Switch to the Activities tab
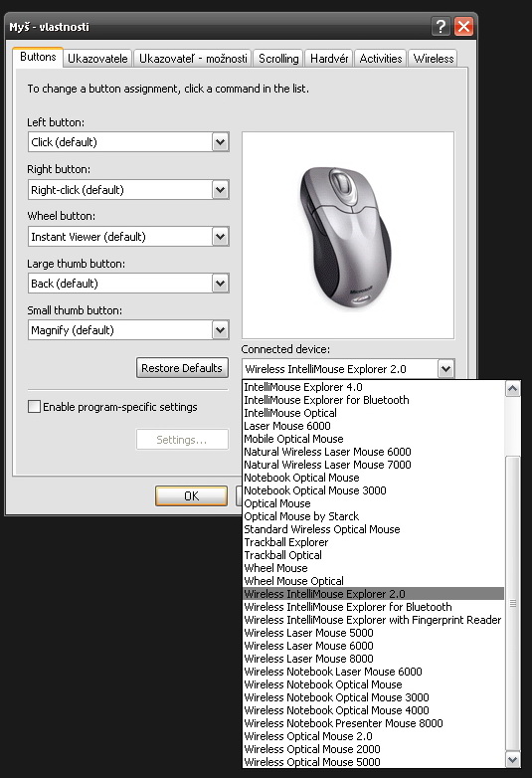This screenshot has width=532, height=778. (x=380, y=59)
